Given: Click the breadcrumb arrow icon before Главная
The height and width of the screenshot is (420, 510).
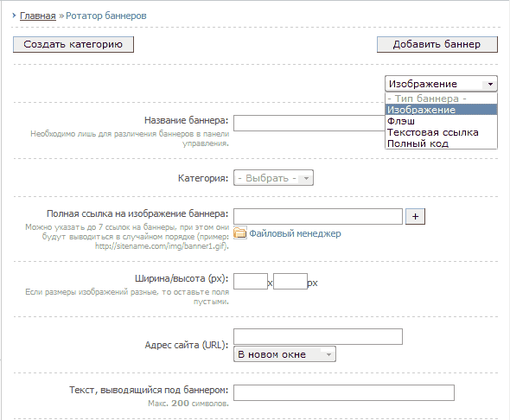Looking at the screenshot, I should [14, 16].
